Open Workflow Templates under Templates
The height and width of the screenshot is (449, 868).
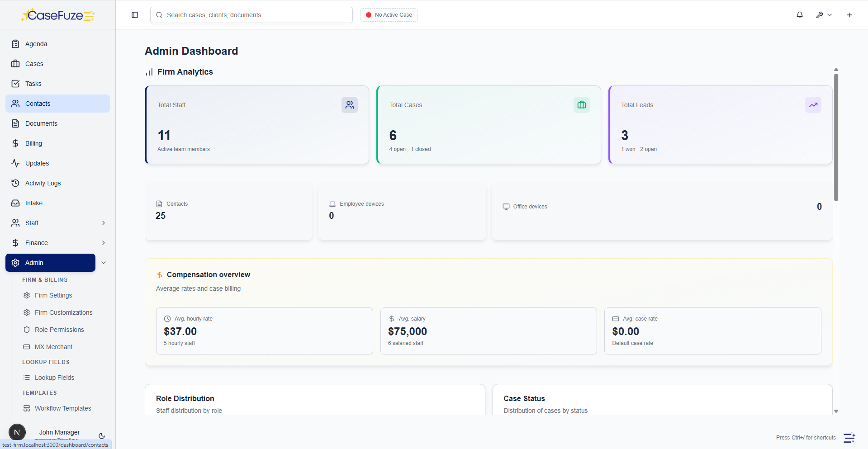pos(63,408)
